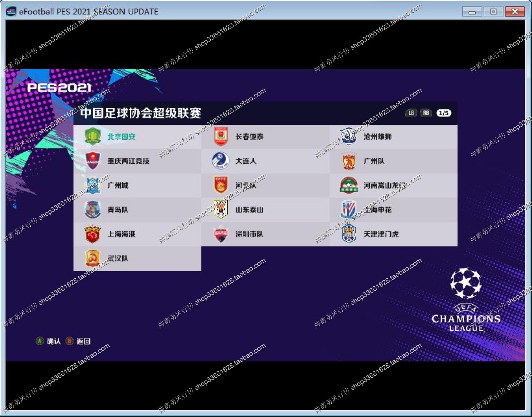
Task: Close the PES 2021 window
Action: [x=515, y=12]
